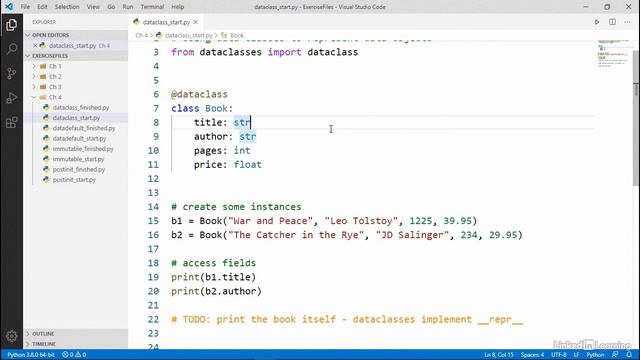Run the Python file with play button

coord(597,22)
